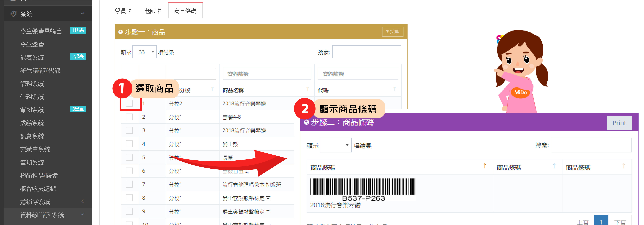Open the 顯示 dropdown in 步驟二 panel
Viewport: 644px width, 225px height.
point(335,145)
